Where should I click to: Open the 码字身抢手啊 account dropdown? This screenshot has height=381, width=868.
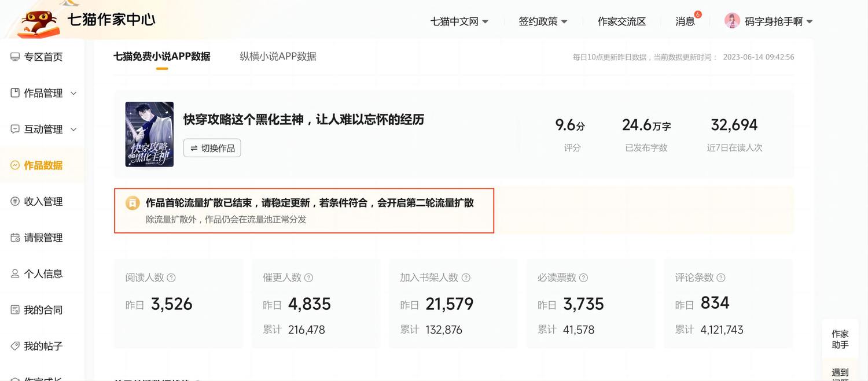coord(778,21)
